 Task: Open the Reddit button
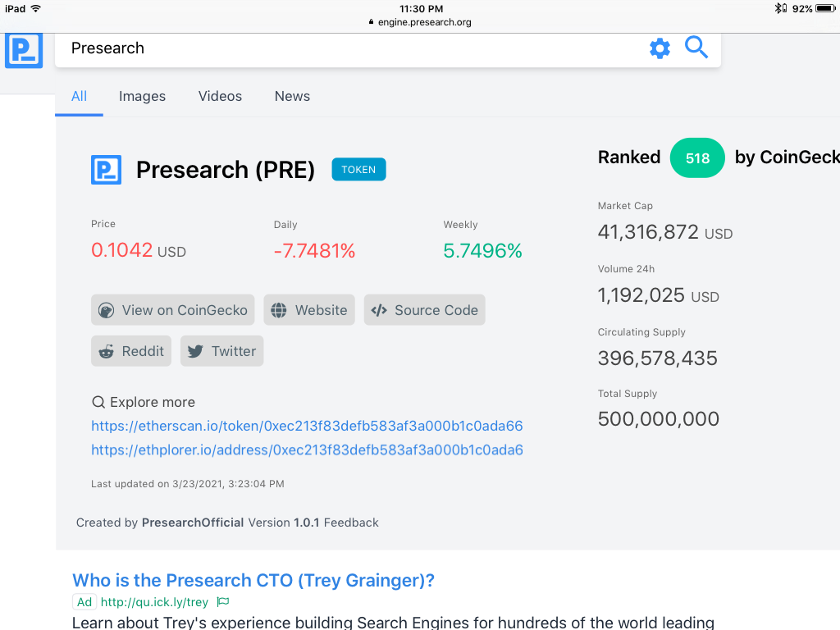[x=131, y=351]
